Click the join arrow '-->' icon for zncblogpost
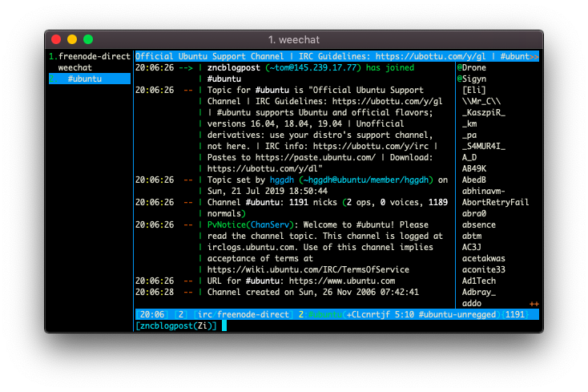588x392 pixels. (x=186, y=67)
